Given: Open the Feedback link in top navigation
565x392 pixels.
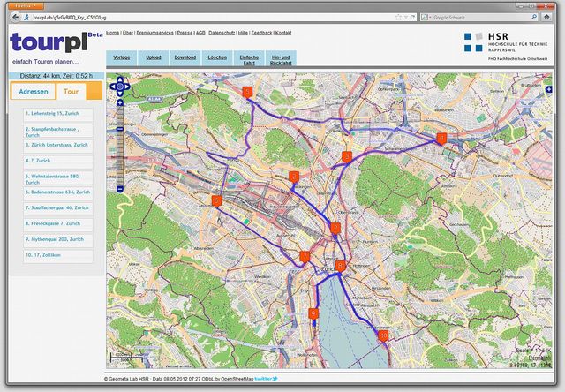Looking at the screenshot, I should [261, 33].
